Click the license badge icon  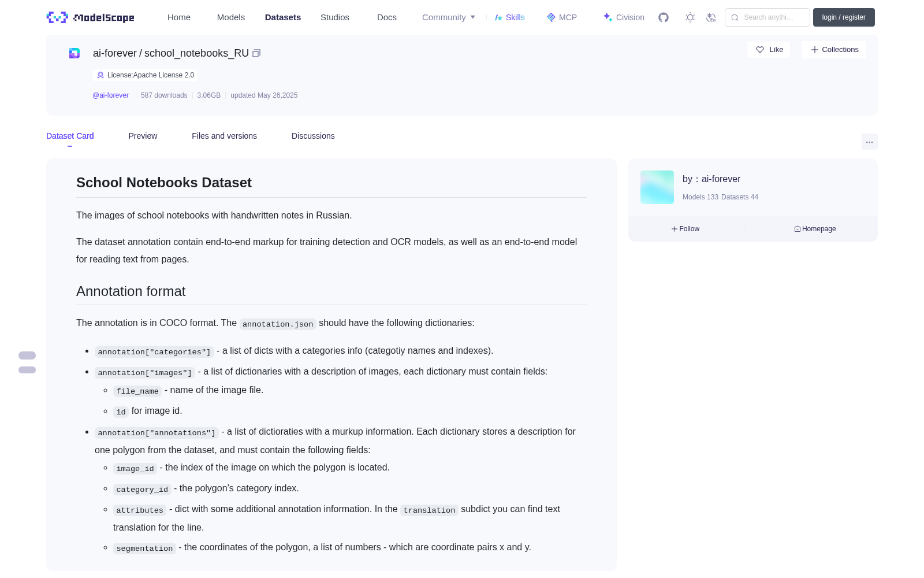(x=100, y=75)
